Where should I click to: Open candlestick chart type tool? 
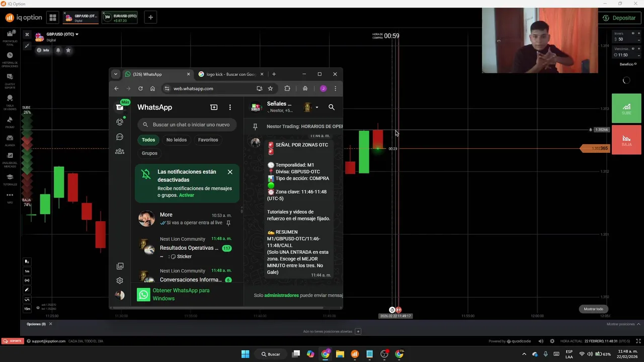27,261
